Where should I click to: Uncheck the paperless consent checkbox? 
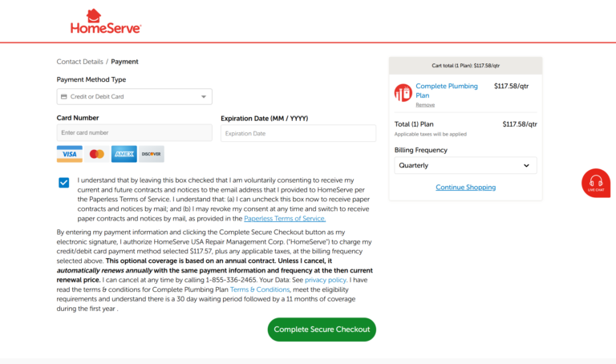click(x=64, y=183)
